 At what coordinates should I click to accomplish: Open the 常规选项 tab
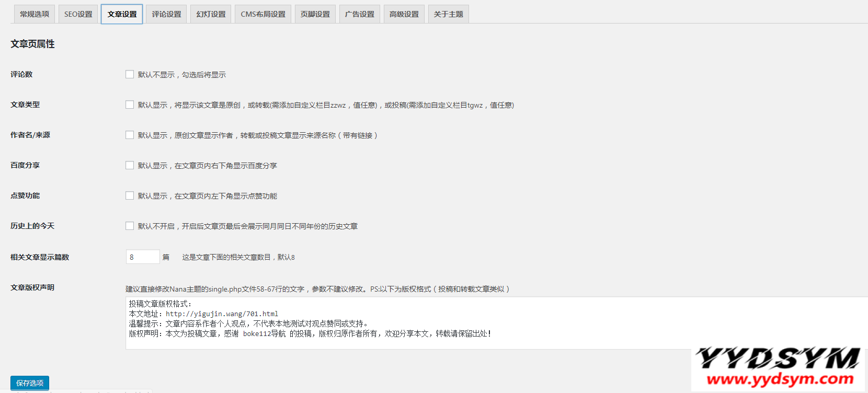[35, 14]
